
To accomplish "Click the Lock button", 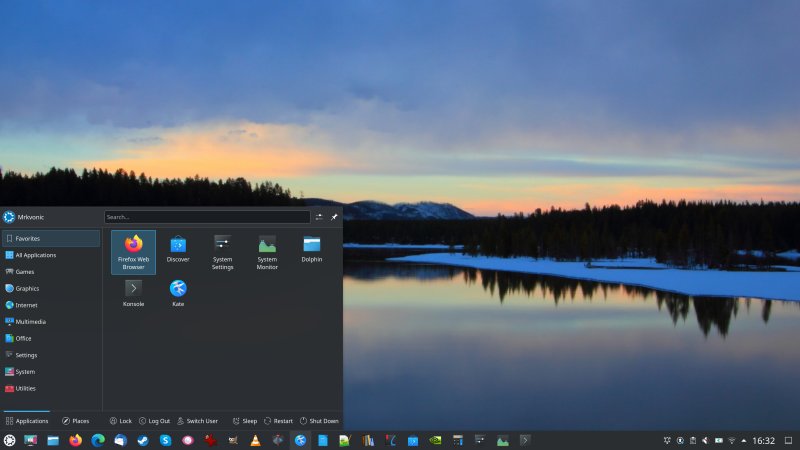I will pos(120,421).
